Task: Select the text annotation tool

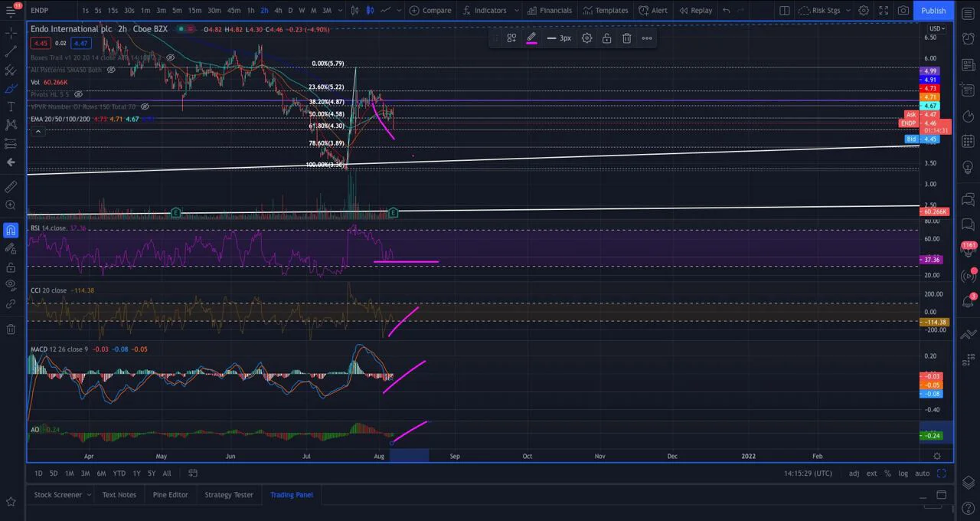Action: pyautogui.click(x=11, y=106)
